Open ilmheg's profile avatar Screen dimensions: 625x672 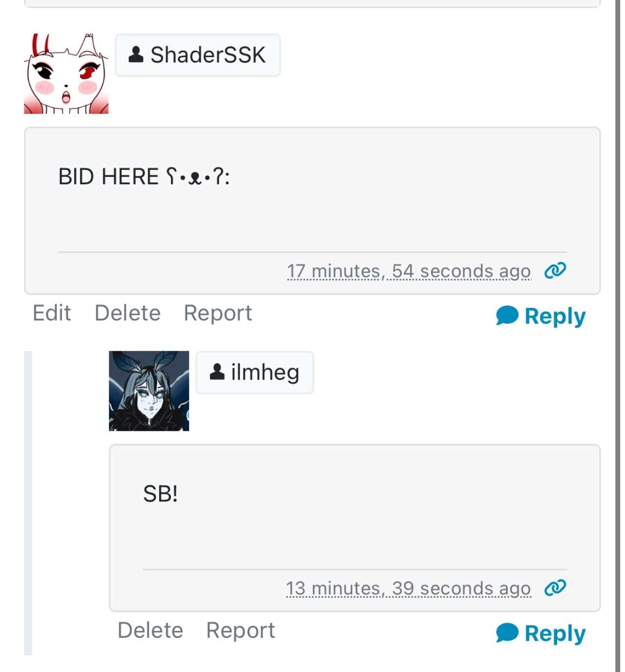(149, 391)
